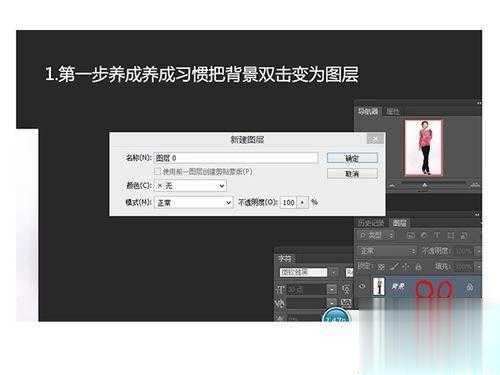The height and width of the screenshot is (375, 500).
Task: Hide the Background layer eye icon
Action: pos(363,286)
